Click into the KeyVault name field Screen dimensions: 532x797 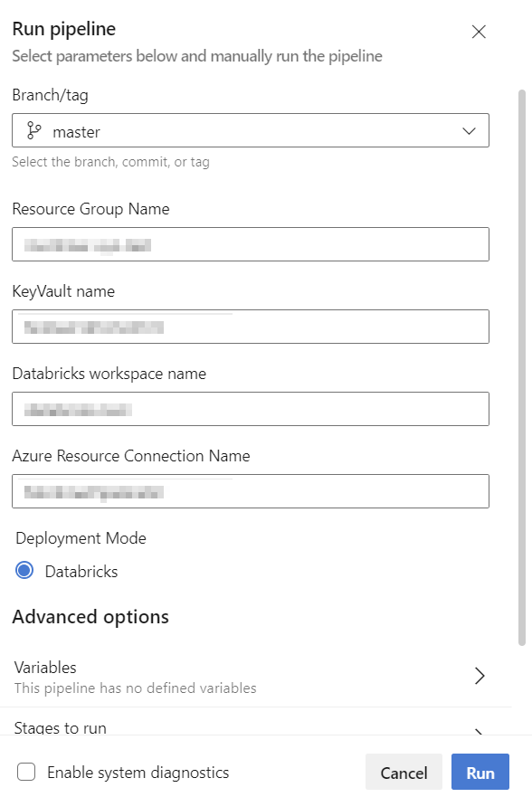tap(251, 327)
